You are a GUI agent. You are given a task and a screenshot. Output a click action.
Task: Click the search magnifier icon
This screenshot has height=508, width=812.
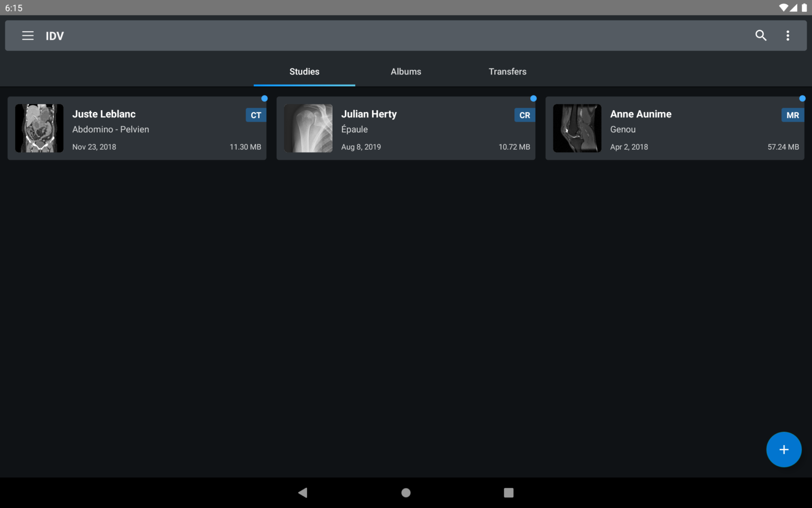(761, 35)
